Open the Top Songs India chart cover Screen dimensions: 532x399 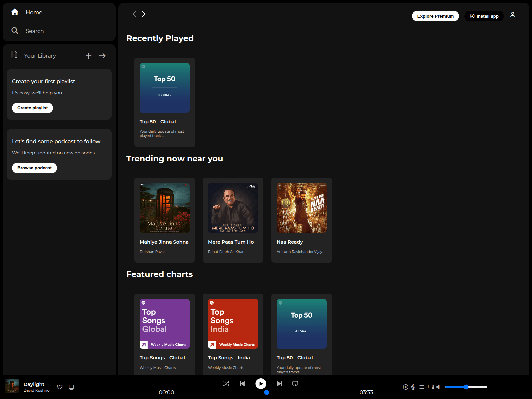[233, 324]
